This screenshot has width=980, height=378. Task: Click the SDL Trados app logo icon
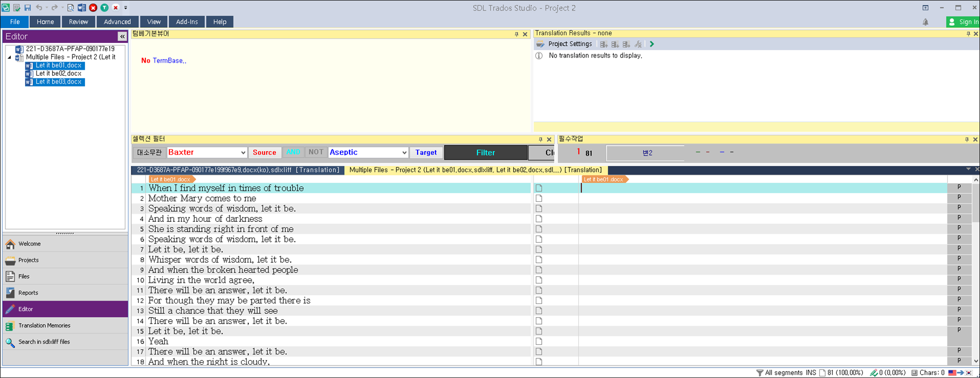pyautogui.click(x=5, y=8)
